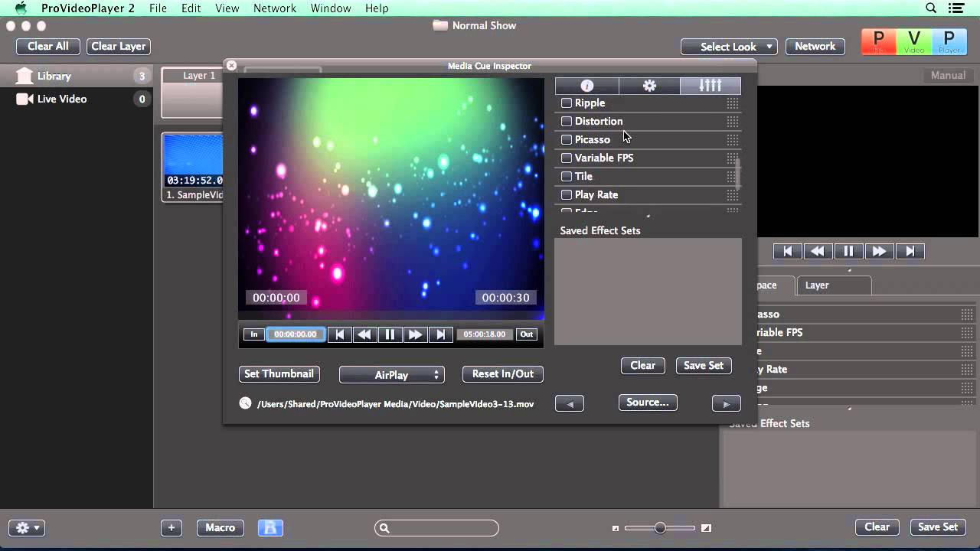Click Save Set in Media Cue Inspector

tap(704, 365)
